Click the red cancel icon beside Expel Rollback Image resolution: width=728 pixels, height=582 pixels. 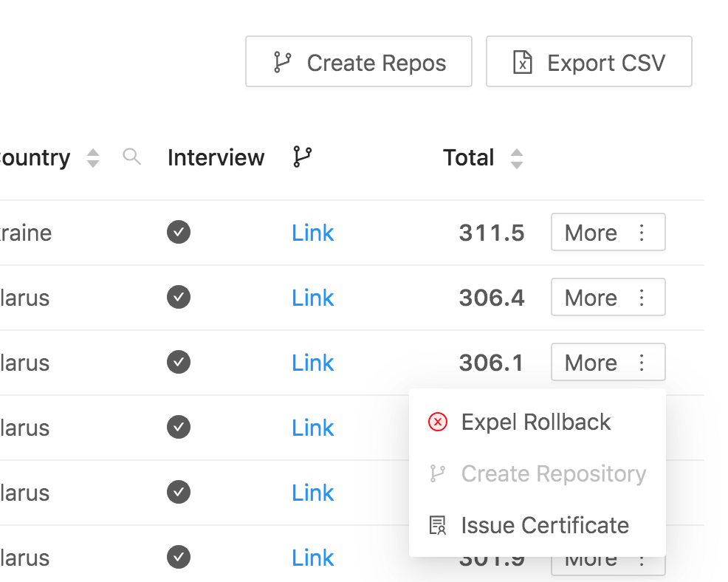click(437, 422)
